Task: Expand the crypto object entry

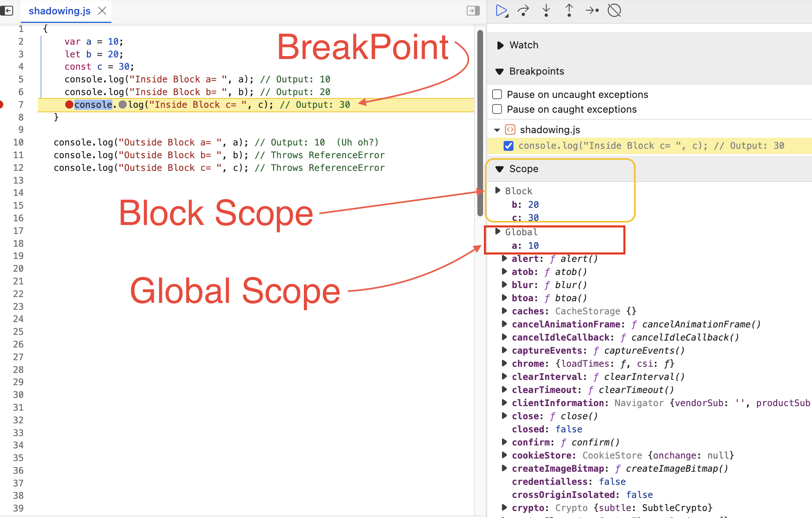Action: (504, 507)
